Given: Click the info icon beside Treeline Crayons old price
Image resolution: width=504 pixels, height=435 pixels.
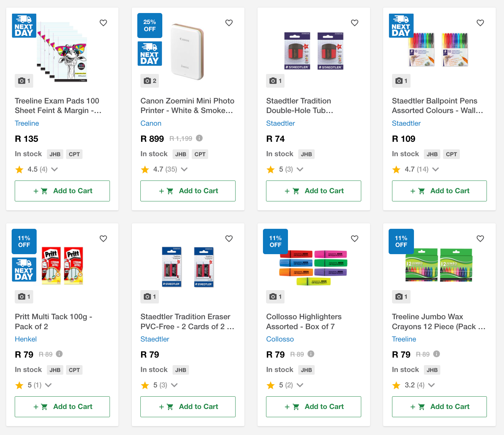Looking at the screenshot, I should tap(437, 354).
